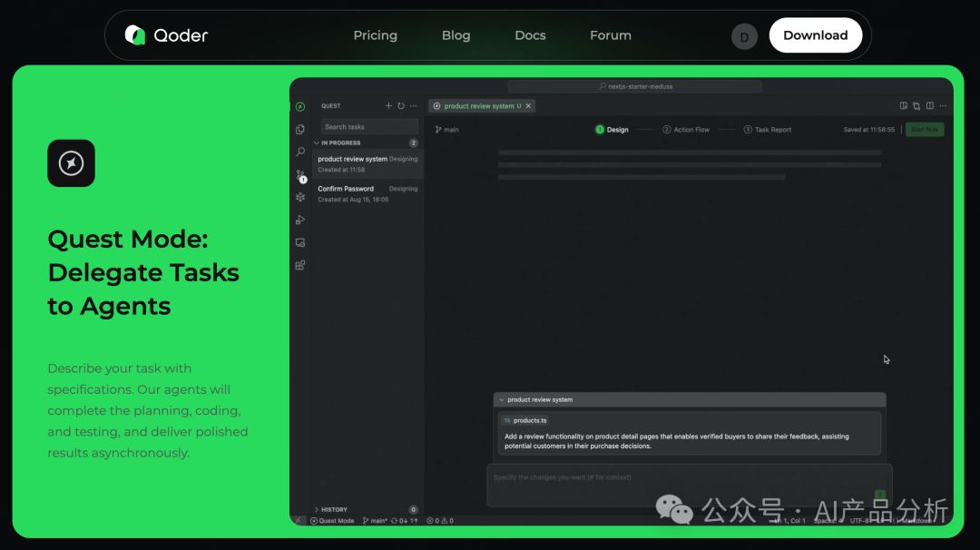
Task: Click the nextjs-starter-medusa command search bar
Action: [x=635, y=87]
